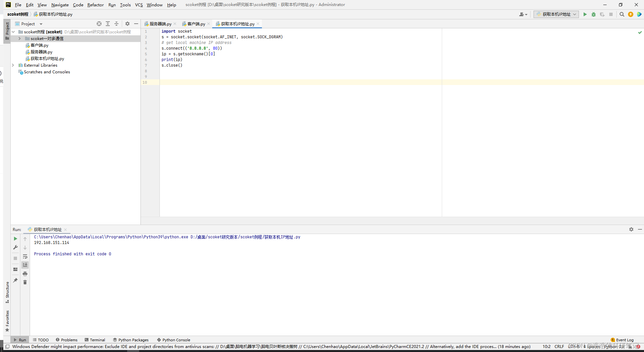Open the Code menu
644x352 pixels.
(x=78, y=5)
